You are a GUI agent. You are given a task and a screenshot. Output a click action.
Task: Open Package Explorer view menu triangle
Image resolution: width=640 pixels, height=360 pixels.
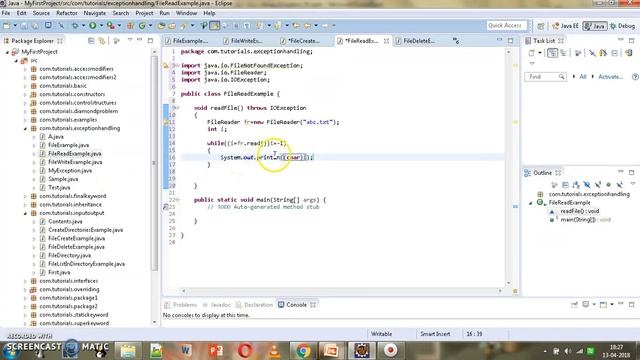pyautogui.click(x=130, y=40)
